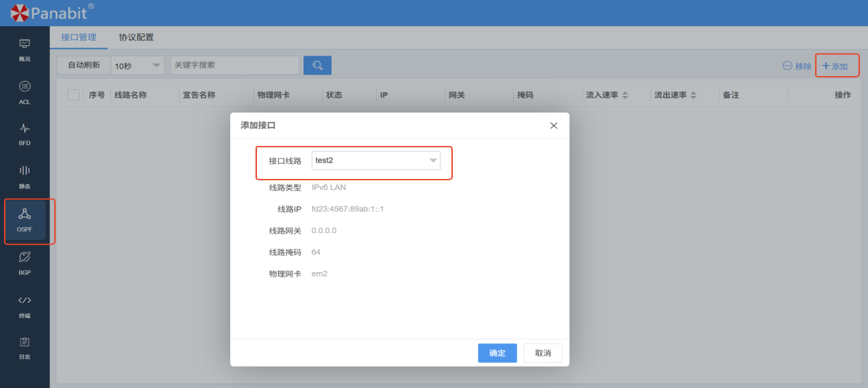Open the BGP sidebar icon
Viewport: 868px width, 388px height.
[25, 262]
